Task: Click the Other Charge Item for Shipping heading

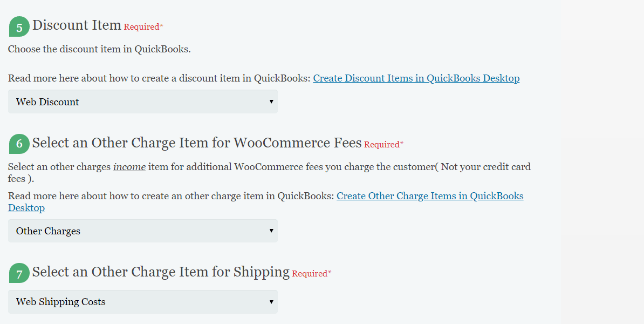Action: click(x=161, y=272)
